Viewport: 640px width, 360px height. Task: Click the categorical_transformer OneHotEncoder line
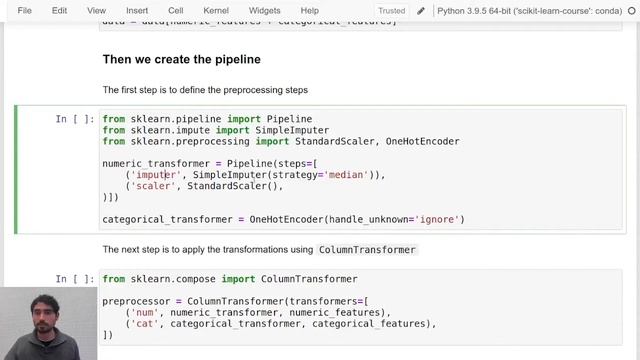coord(284,219)
